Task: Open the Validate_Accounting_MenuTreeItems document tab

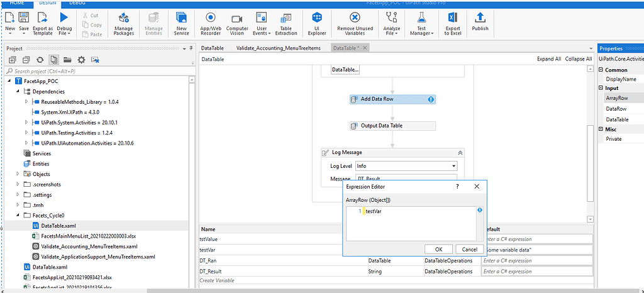Action: [x=279, y=48]
